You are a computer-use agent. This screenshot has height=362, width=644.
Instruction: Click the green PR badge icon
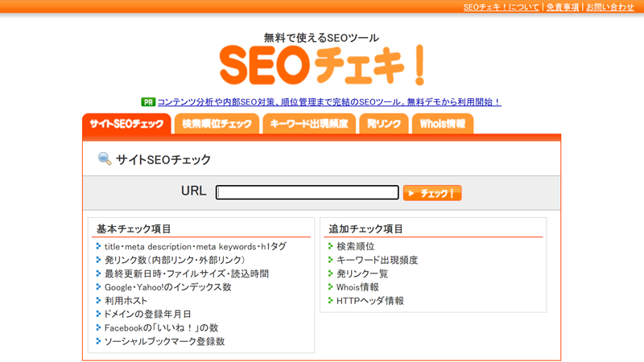coord(148,102)
